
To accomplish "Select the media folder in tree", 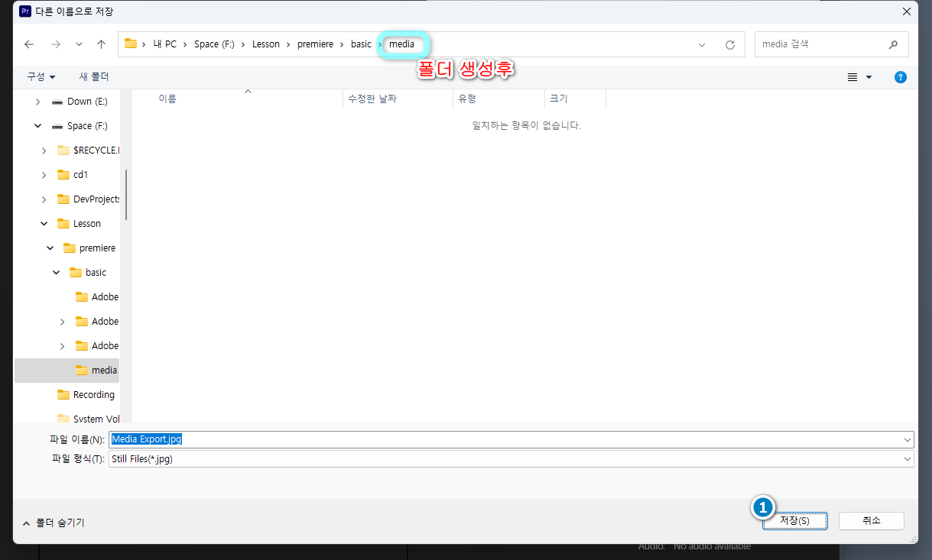I will (104, 371).
